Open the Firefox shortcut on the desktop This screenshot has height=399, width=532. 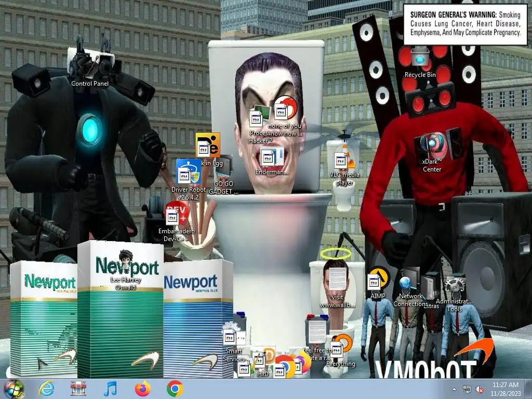pyautogui.click(x=303, y=363)
